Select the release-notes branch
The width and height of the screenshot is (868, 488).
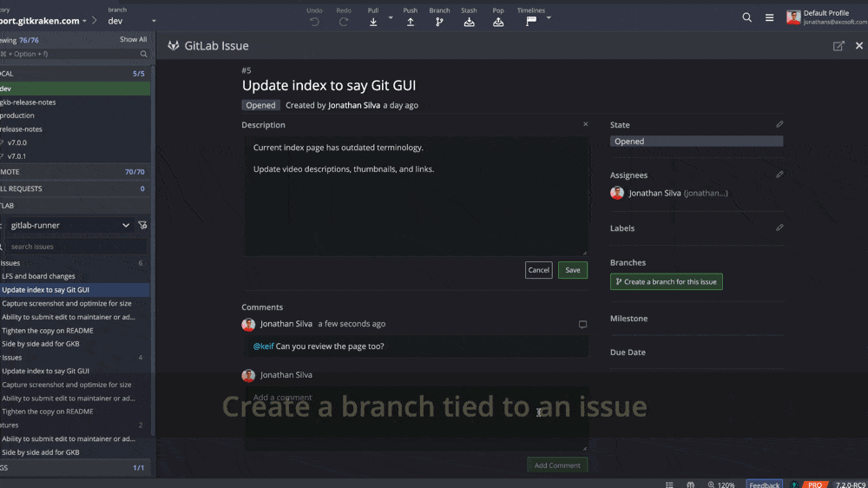click(75, 129)
